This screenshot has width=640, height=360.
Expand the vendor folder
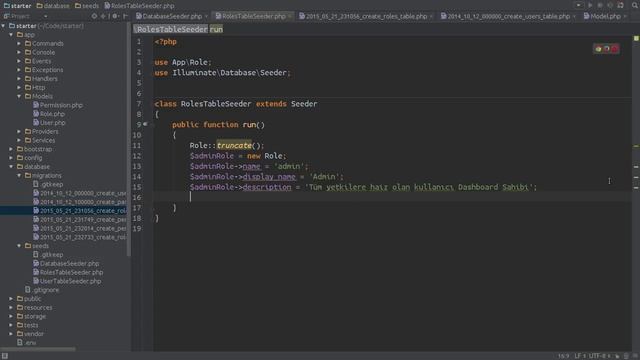[11, 334]
